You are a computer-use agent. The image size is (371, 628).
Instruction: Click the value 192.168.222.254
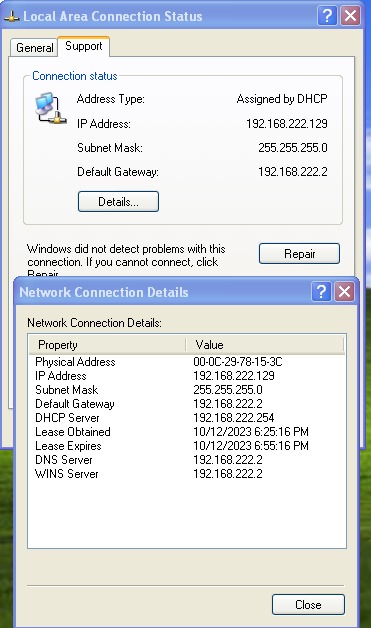click(234, 418)
